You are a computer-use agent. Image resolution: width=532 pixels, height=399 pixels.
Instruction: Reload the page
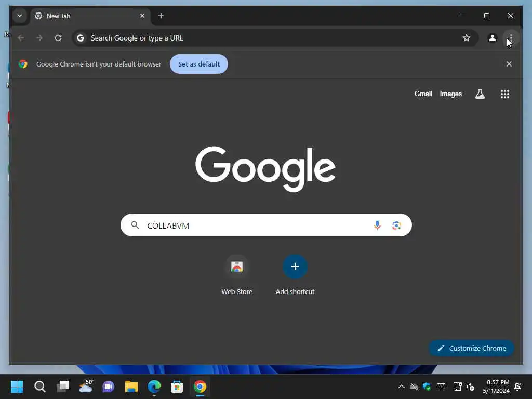click(58, 38)
